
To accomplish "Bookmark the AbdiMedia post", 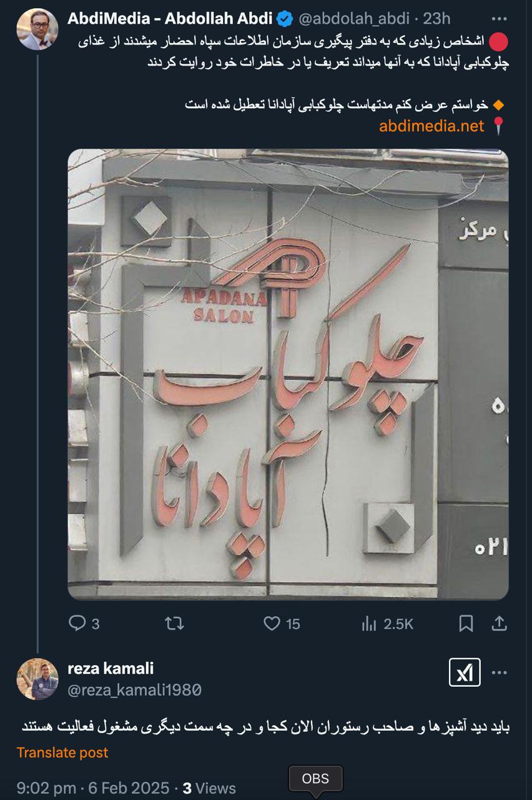I will [x=466, y=623].
